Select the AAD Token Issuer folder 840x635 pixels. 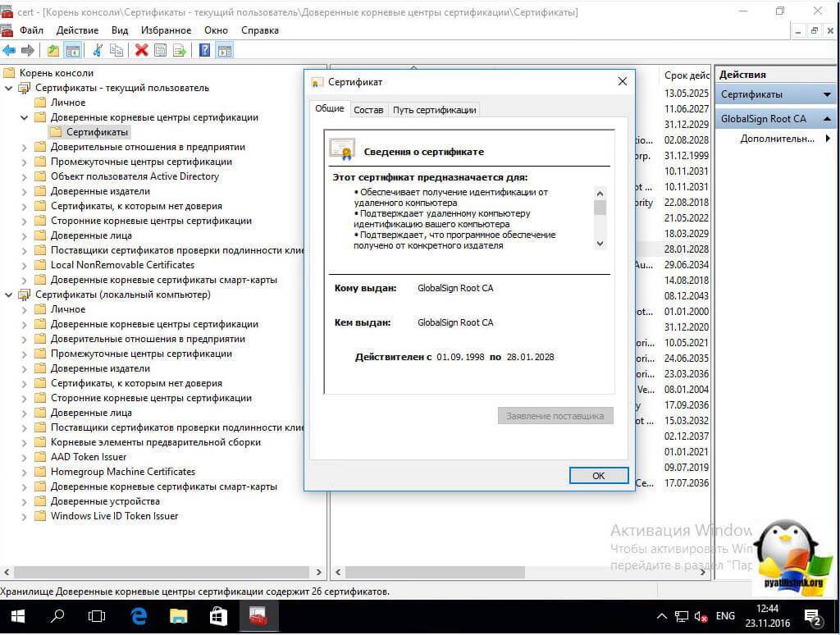[x=89, y=457]
